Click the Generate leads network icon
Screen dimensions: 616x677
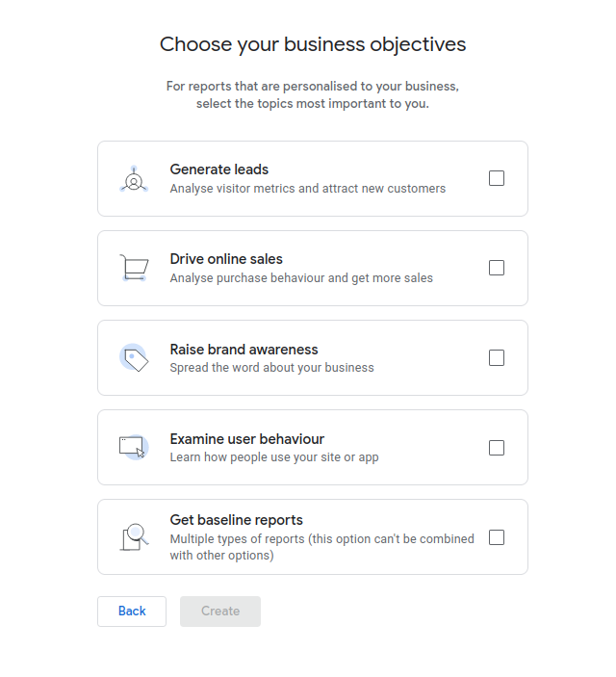[x=134, y=179]
